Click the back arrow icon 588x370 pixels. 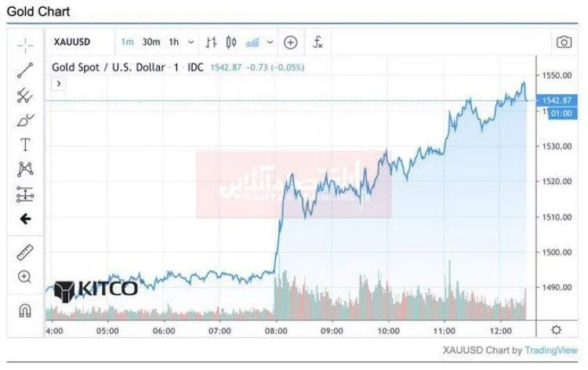click(x=25, y=219)
